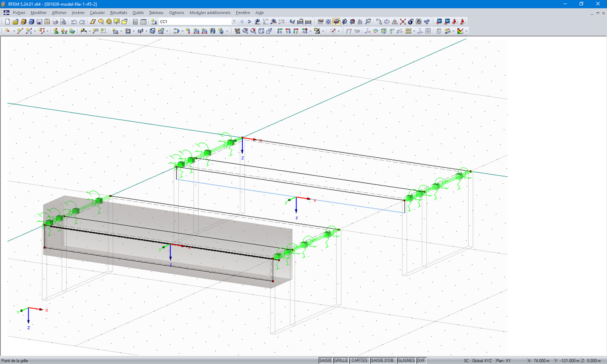
Task: Toggle DXF option in status bar
Action: pyautogui.click(x=421, y=360)
